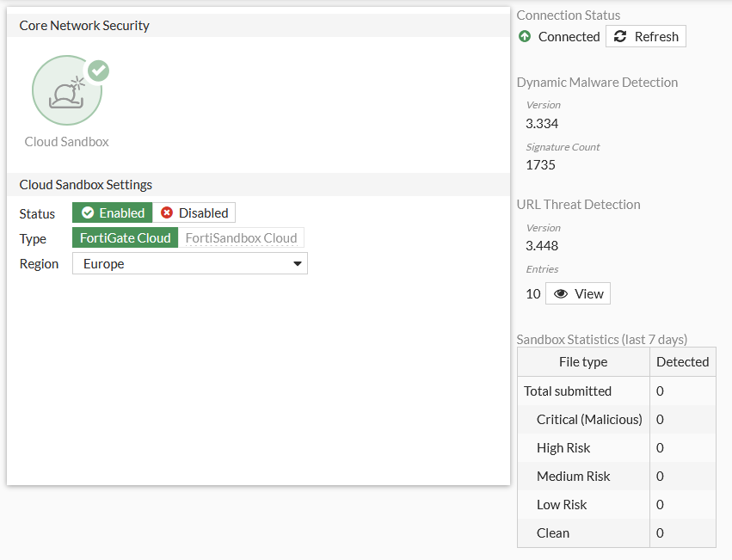Select FortiGate Cloud as the type
The width and height of the screenshot is (732, 560).
coord(126,238)
